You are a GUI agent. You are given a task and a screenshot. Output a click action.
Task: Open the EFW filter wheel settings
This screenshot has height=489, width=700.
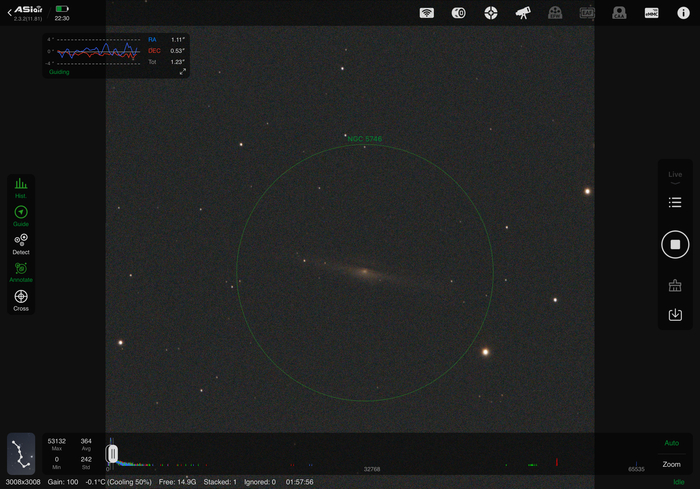(555, 13)
